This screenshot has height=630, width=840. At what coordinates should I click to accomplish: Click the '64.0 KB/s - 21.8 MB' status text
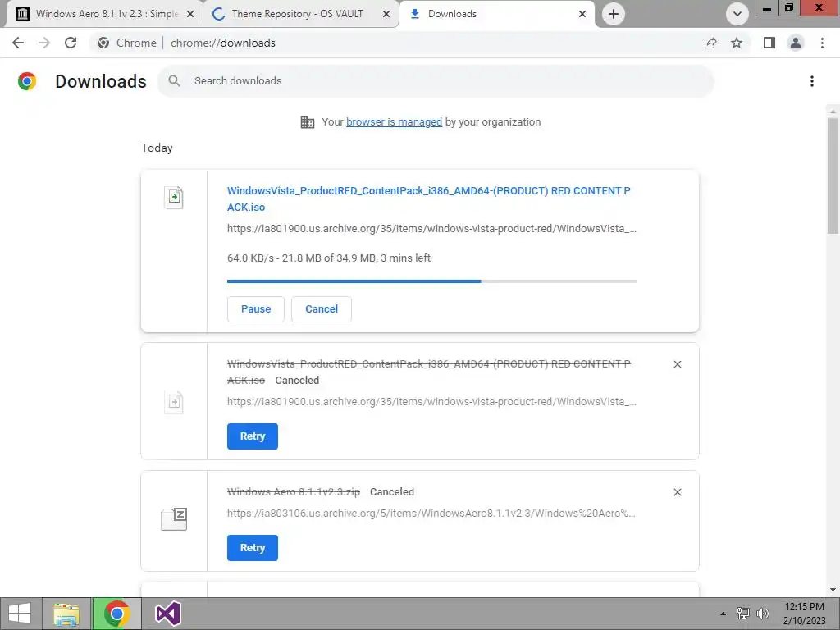click(328, 258)
